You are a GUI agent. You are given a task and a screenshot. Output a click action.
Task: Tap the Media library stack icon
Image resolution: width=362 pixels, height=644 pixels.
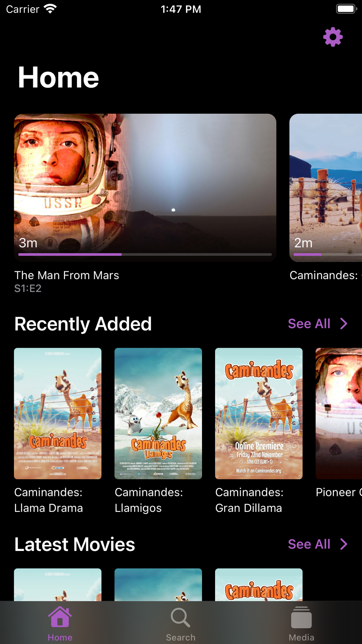pos(301,617)
